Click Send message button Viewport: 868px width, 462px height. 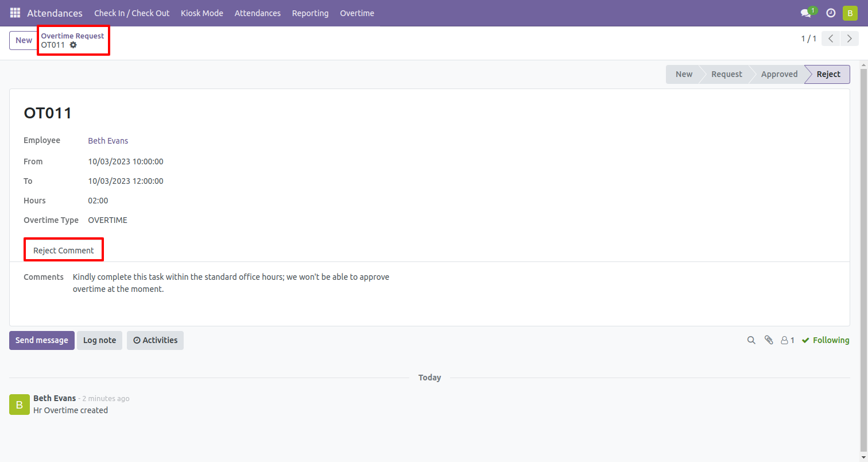[42, 340]
